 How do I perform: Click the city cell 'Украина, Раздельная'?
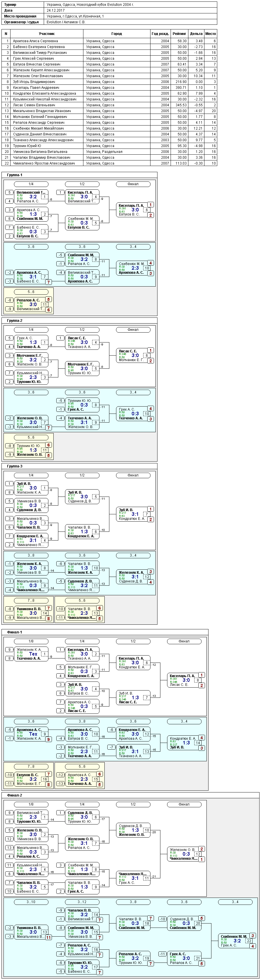point(104,151)
